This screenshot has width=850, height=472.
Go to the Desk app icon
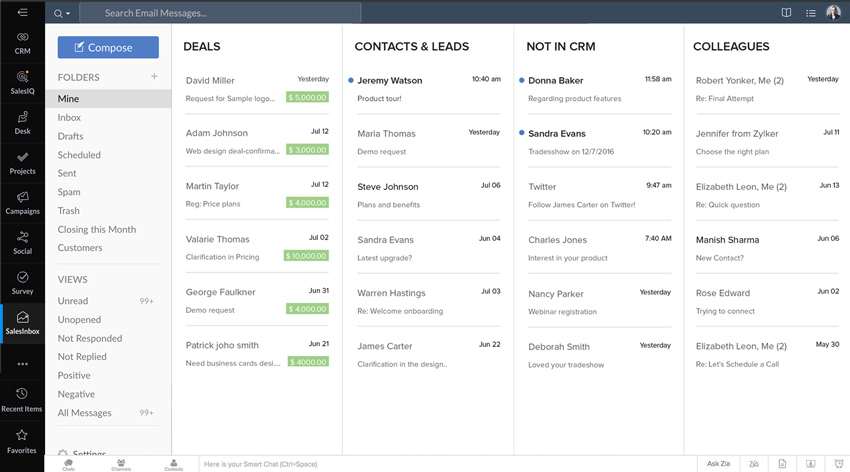(22, 122)
